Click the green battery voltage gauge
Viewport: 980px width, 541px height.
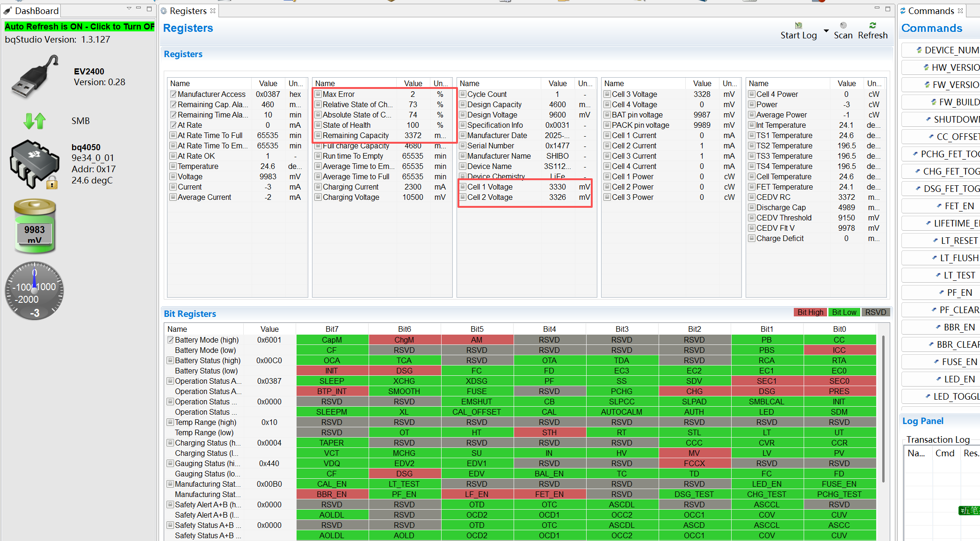pyautogui.click(x=35, y=226)
